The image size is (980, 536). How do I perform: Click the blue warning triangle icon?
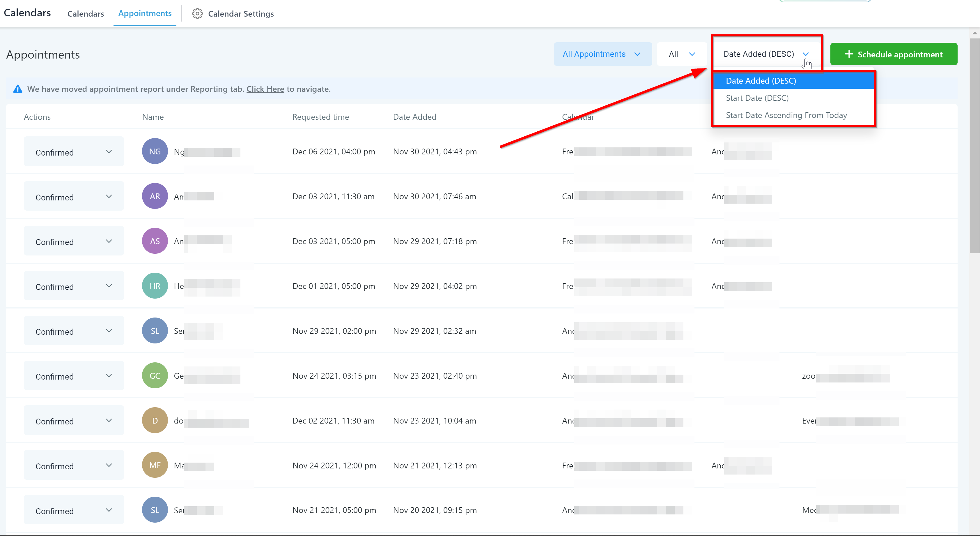(17, 89)
